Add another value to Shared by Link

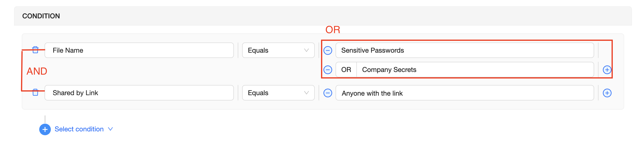tap(607, 93)
